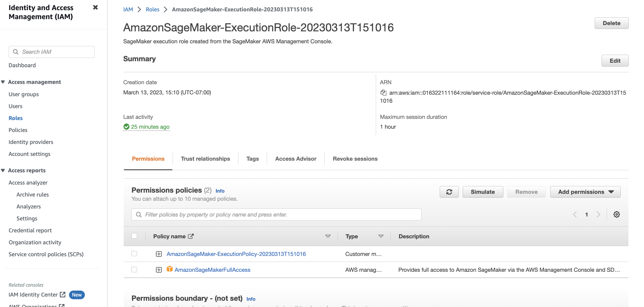Focus the filter policies input field
The height and width of the screenshot is (307, 644).
pyautogui.click(x=276, y=214)
